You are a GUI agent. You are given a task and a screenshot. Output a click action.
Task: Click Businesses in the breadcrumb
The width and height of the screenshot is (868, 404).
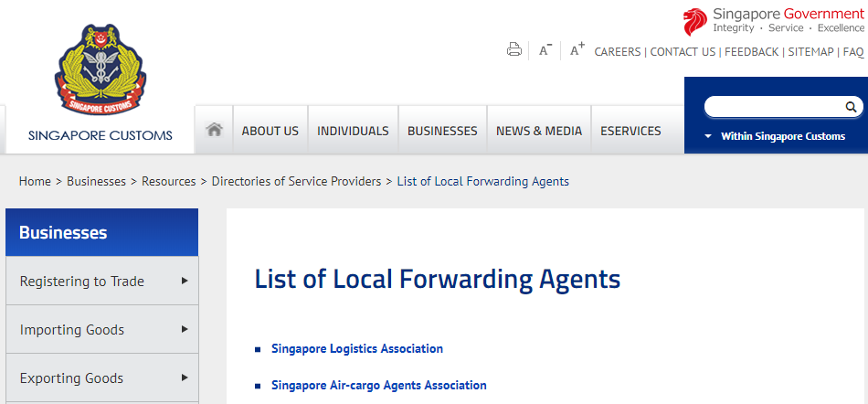pos(96,181)
